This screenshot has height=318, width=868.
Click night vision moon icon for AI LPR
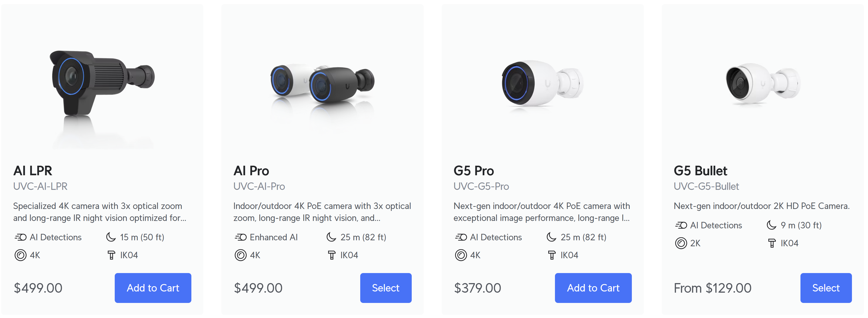[111, 237]
